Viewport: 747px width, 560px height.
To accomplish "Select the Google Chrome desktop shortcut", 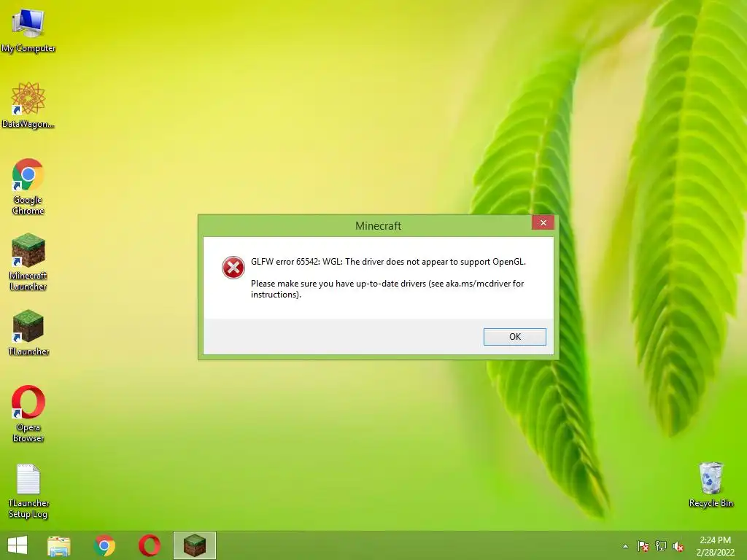I will pyautogui.click(x=28, y=187).
